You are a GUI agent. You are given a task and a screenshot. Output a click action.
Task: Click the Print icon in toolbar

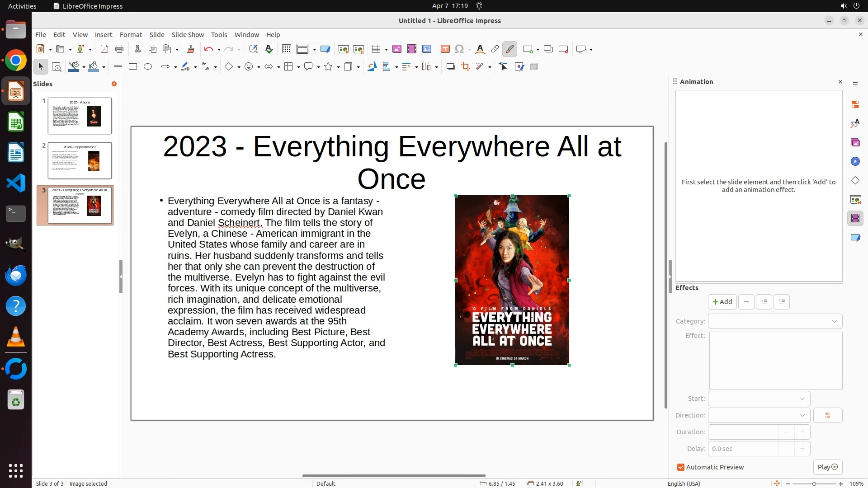pos(119,49)
